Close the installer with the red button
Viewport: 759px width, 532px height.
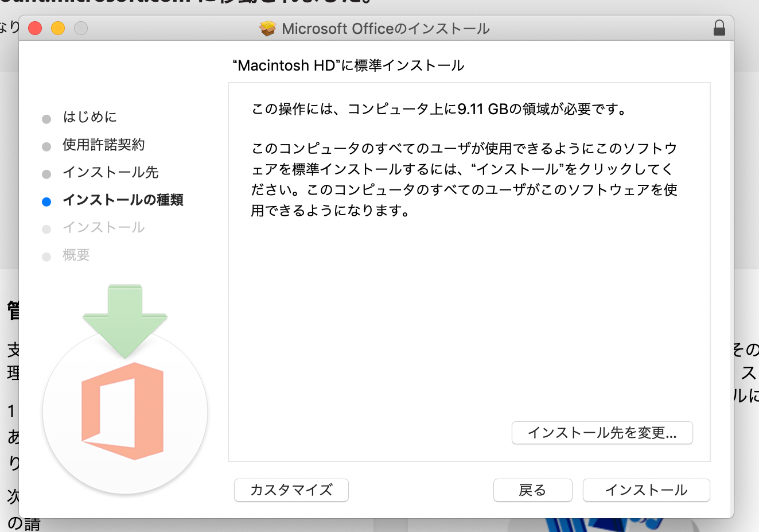pyautogui.click(x=35, y=28)
